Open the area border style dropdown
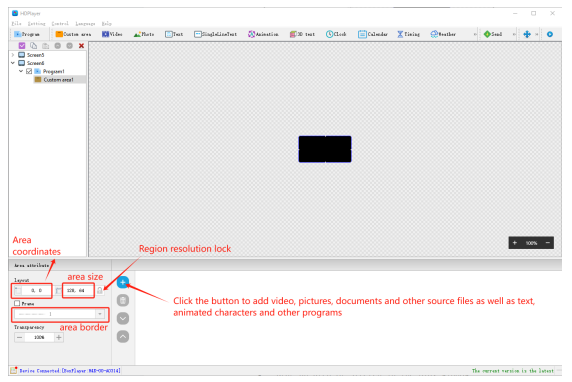This screenshot has width=572, height=382. pos(100,314)
